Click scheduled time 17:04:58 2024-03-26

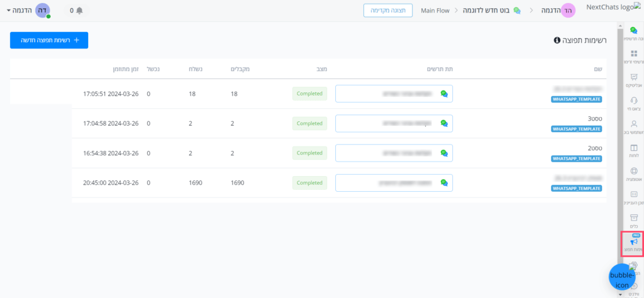point(111,124)
